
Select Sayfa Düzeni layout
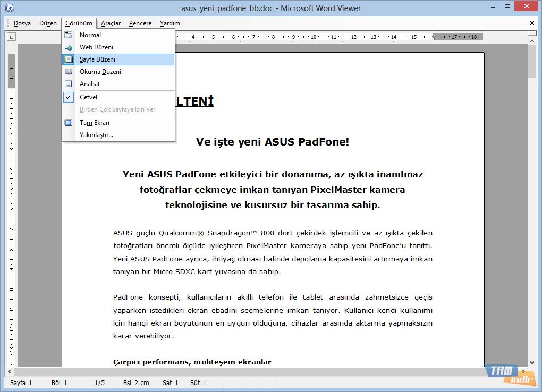[118, 59]
